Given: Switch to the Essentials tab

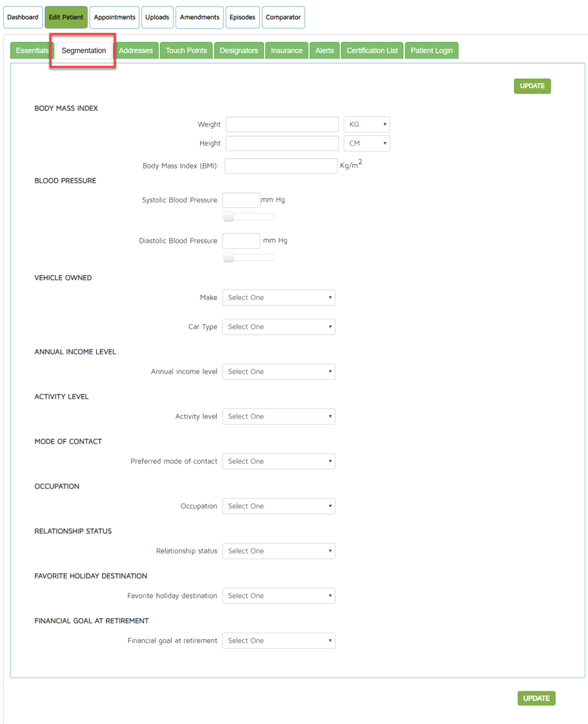Looking at the screenshot, I should pos(31,50).
